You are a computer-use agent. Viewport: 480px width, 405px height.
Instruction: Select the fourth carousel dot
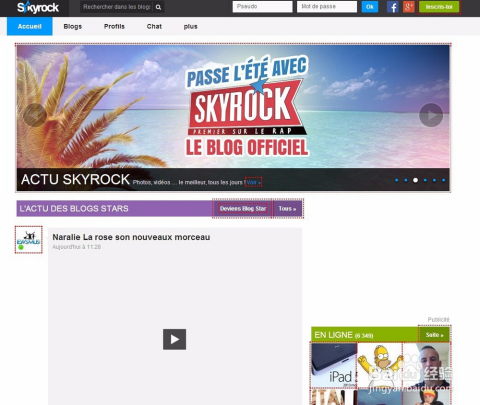[x=425, y=180]
